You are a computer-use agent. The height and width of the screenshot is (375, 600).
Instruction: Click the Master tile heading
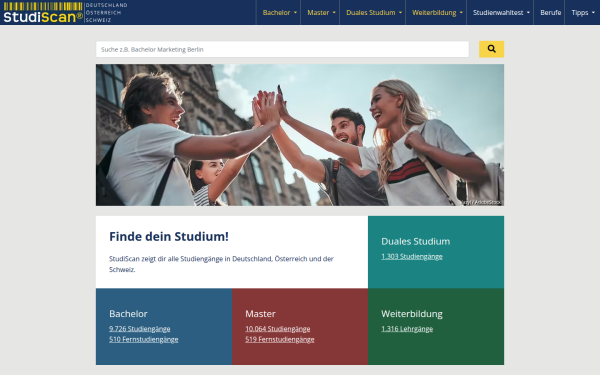[x=260, y=314]
